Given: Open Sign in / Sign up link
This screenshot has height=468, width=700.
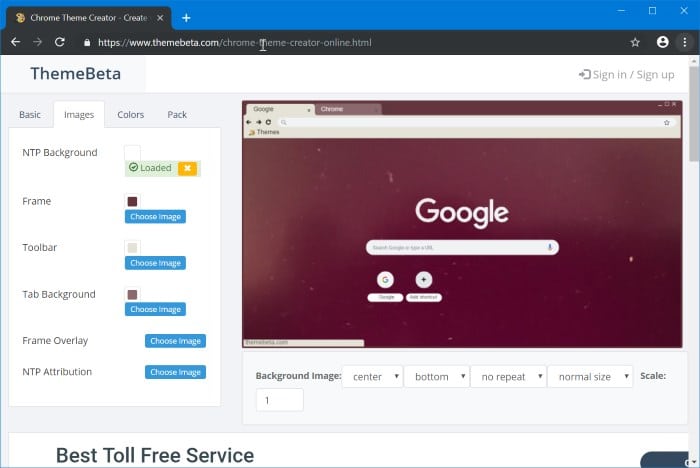Looking at the screenshot, I should click(x=627, y=75).
